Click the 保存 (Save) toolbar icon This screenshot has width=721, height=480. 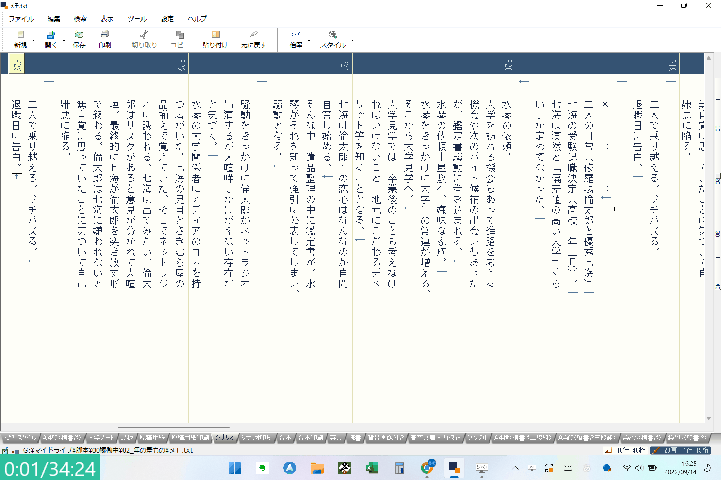[x=79, y=39]
